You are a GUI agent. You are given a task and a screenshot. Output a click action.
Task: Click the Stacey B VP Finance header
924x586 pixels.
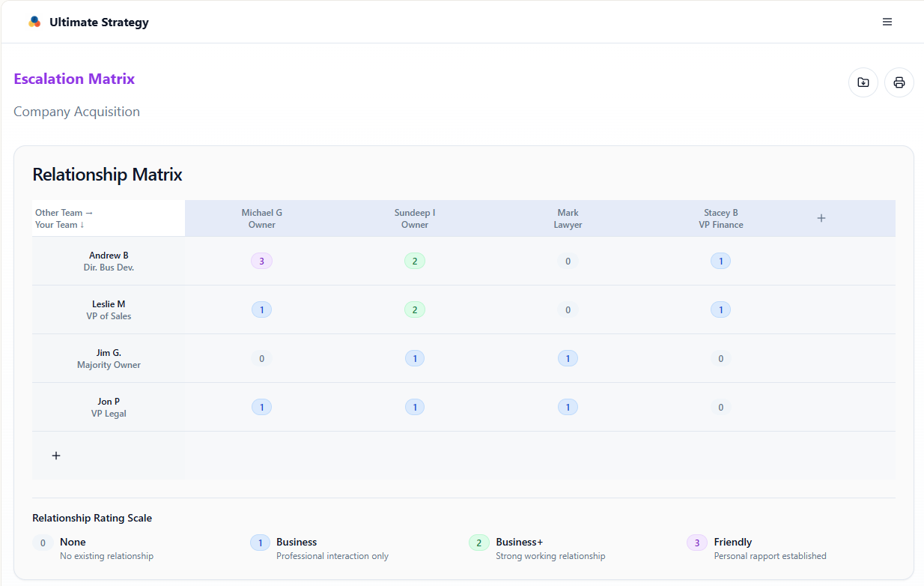tap(720, 218)
